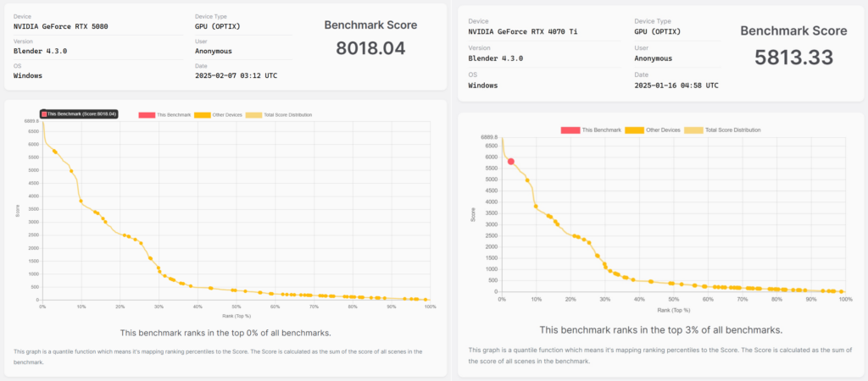868x381 pixels.
Task: Click the 50% rank axis label on RTX 5080 chart
Action: (236, 306)
